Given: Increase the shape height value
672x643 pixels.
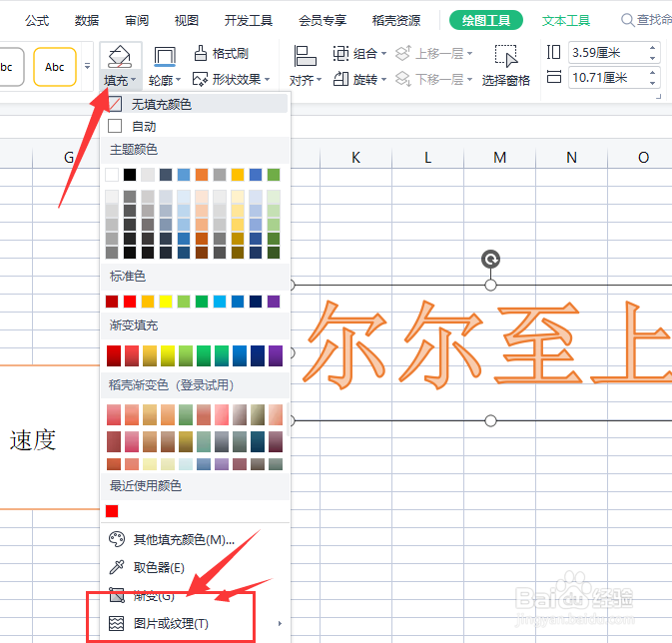Looking at the screenshot, I should [x=652, y=48].
